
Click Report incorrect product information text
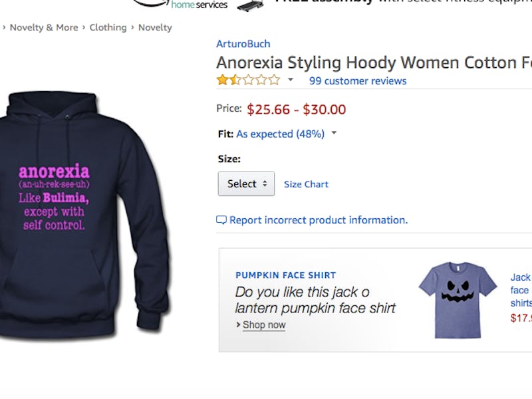point(319,220)
